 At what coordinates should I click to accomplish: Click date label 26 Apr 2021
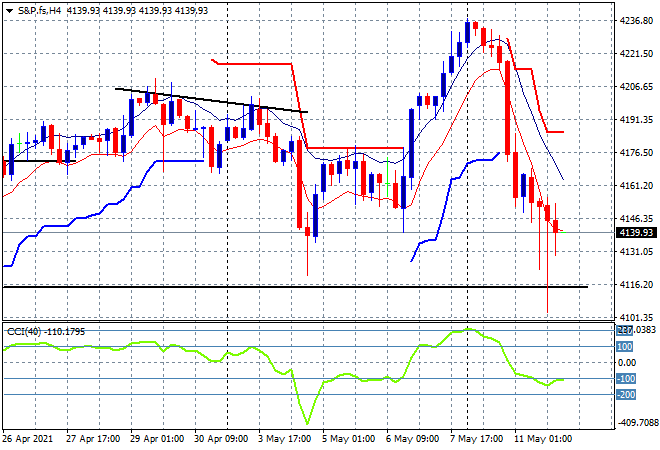pos(28,439)
